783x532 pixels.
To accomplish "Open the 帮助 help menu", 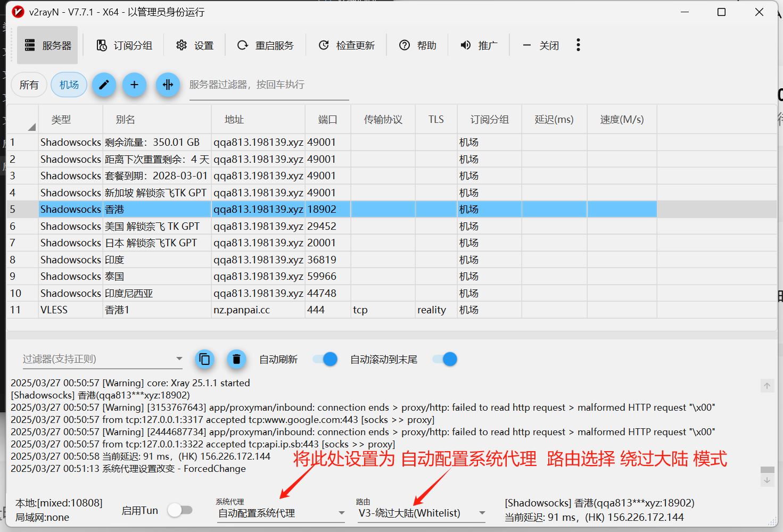I will tap(417, 45).
